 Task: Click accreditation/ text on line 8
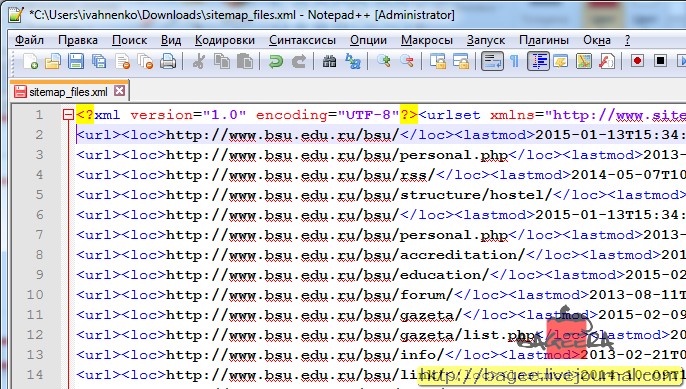[462, 255]
